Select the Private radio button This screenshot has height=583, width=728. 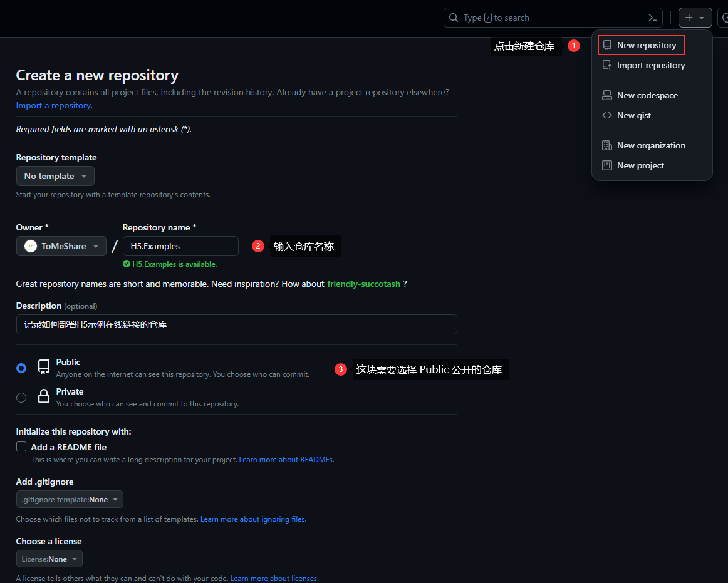[x=21, y=398]
